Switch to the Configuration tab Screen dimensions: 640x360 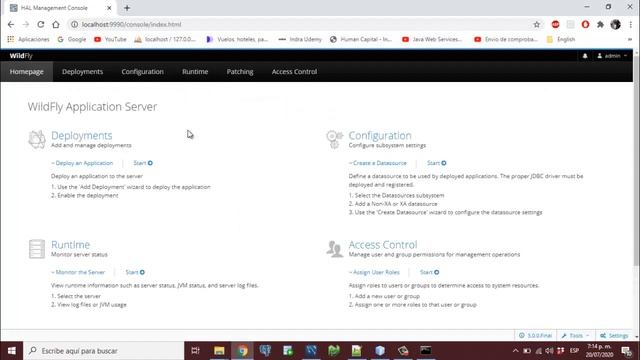coord(142,71)
